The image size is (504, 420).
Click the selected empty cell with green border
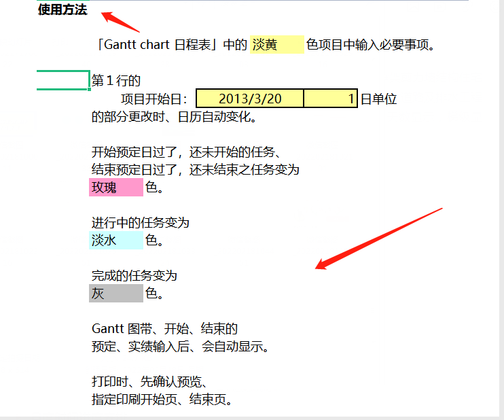pos(63,80)
